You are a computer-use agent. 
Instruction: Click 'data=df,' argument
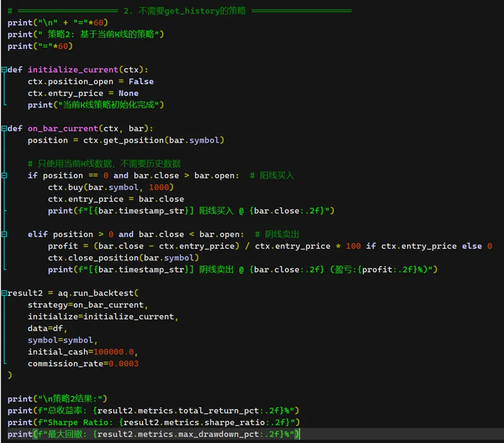[47, 328]
